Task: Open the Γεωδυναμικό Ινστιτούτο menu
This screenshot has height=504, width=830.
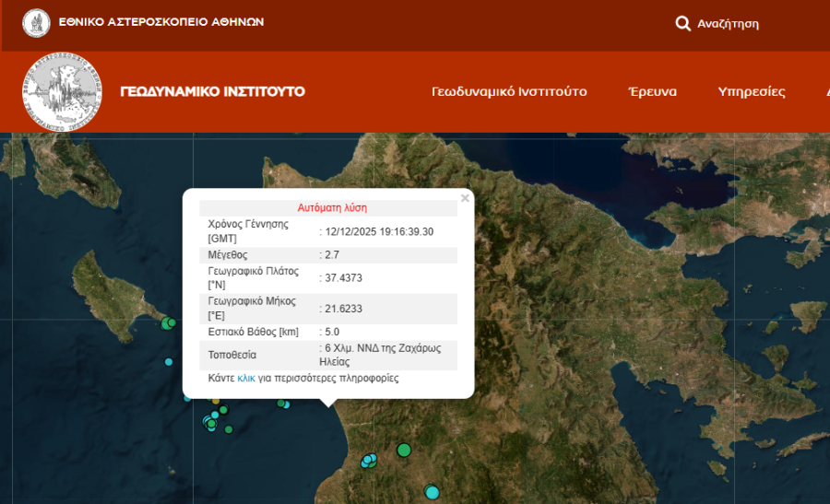Action: [x=509, y=91]
